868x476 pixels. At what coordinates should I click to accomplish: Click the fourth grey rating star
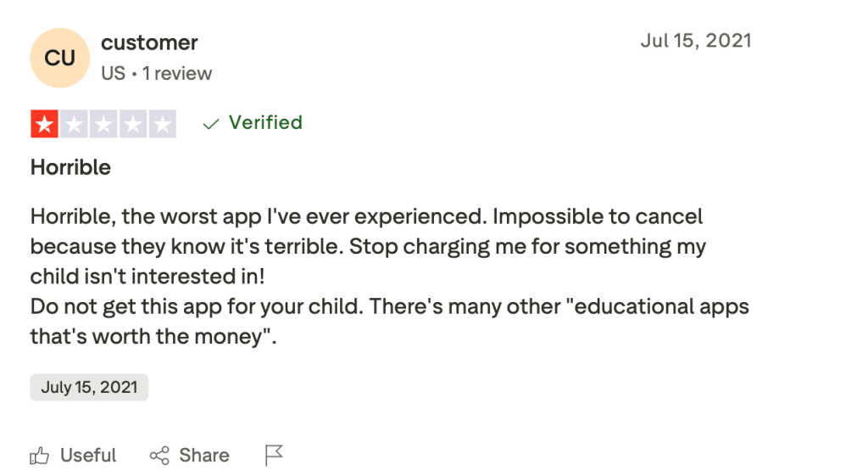pyautogui.click(x=133, y=124)
